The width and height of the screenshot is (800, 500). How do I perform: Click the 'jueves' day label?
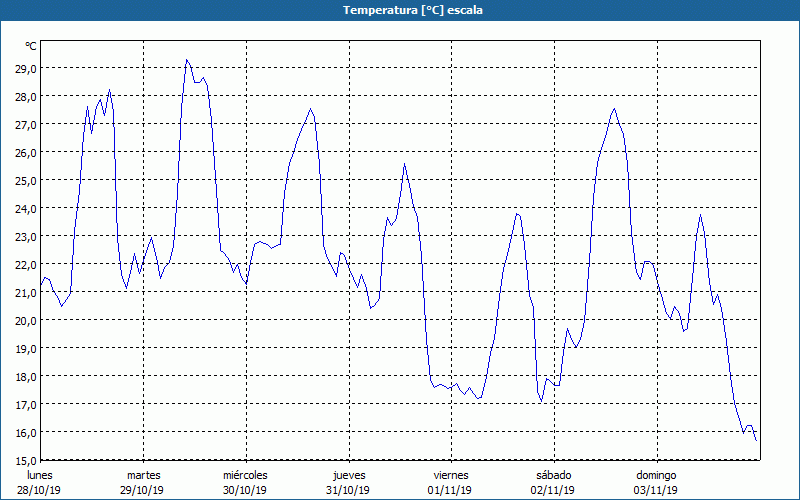tap(349, 476)
